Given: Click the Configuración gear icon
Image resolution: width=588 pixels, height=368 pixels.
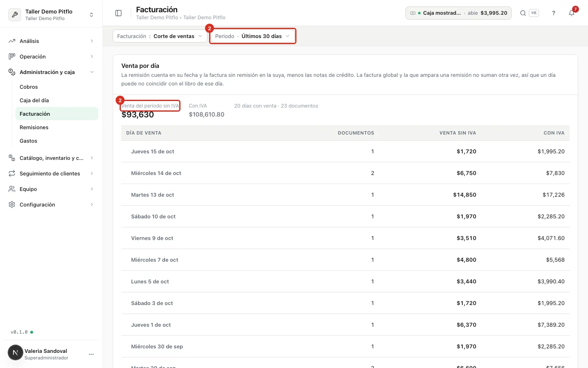Looking at the screenshot, I should 12,204.
